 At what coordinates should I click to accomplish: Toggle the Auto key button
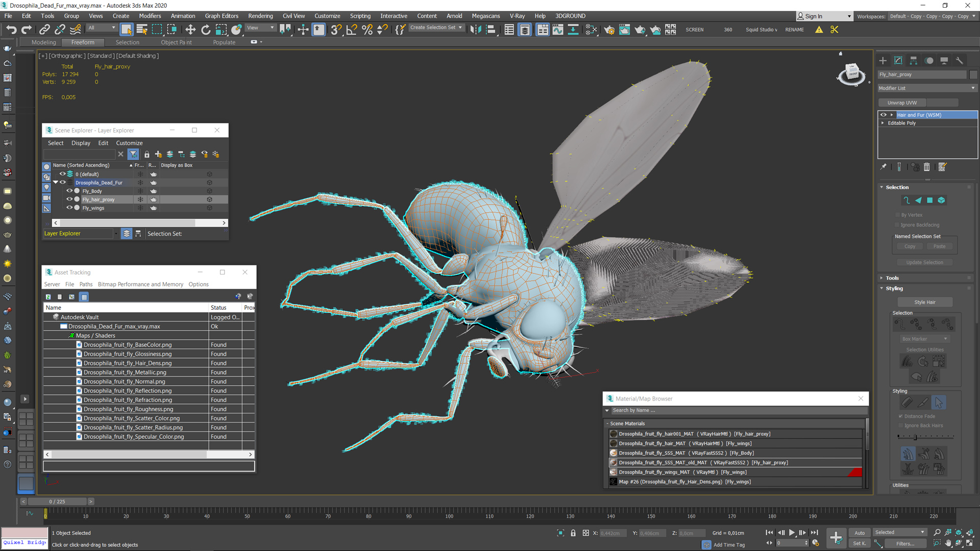point(860,533)
